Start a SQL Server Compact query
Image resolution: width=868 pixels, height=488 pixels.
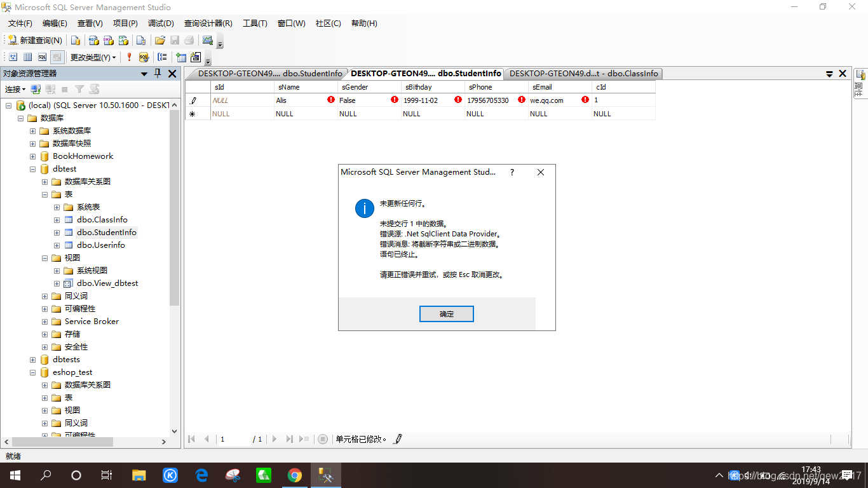141,40
